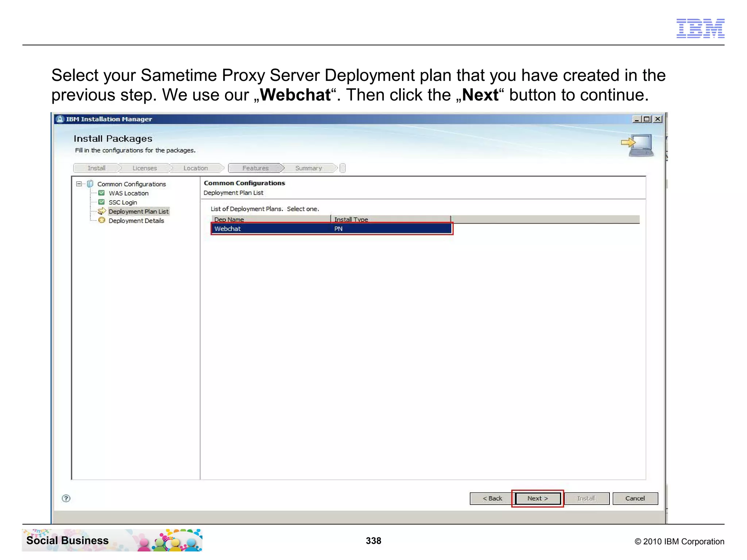
Task: Select Deployment Plan List tree item
Action: coord(139,211)
